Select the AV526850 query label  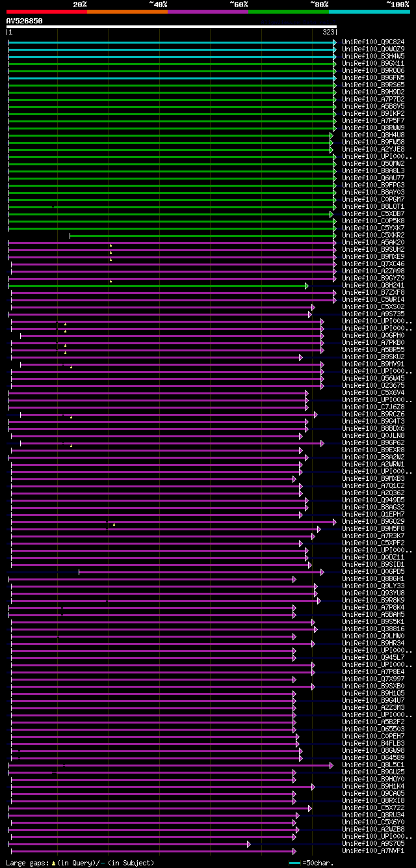pyautogui.click(x=25, y=21)
